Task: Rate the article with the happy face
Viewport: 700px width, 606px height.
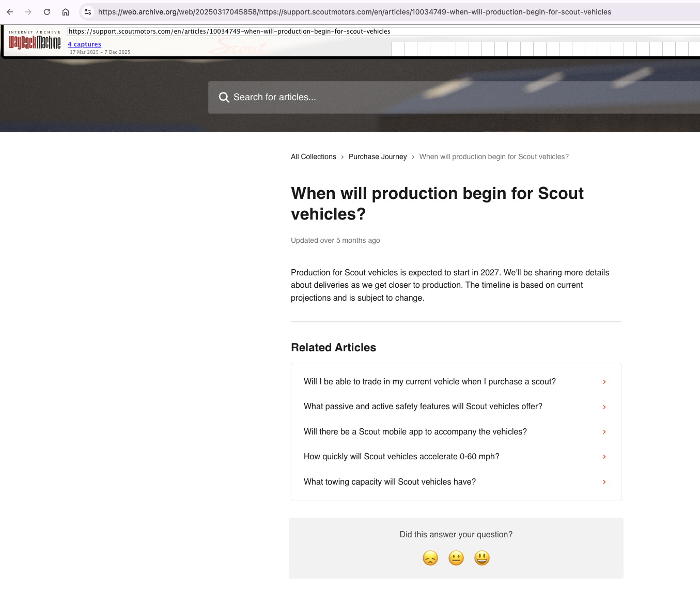Action: [x=482, y=558]
